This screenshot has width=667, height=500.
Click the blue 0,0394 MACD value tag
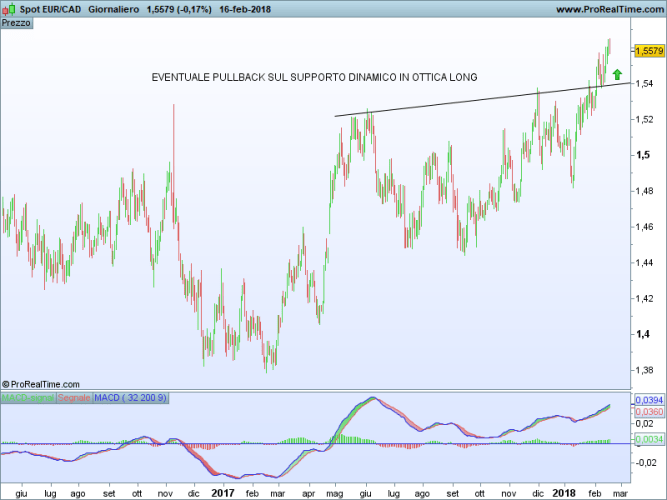tap(649, 399)
